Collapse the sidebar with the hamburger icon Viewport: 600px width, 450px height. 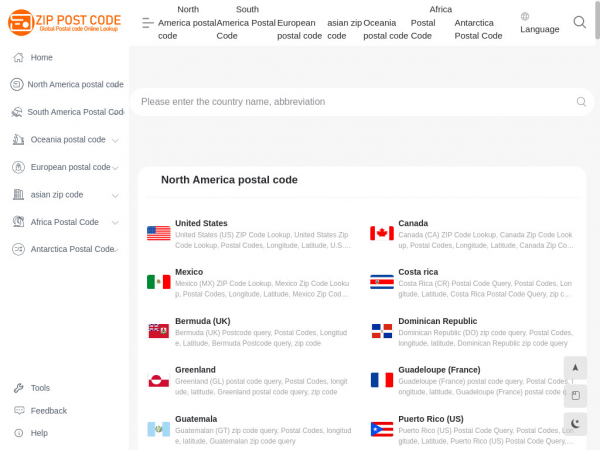[148, 22]
